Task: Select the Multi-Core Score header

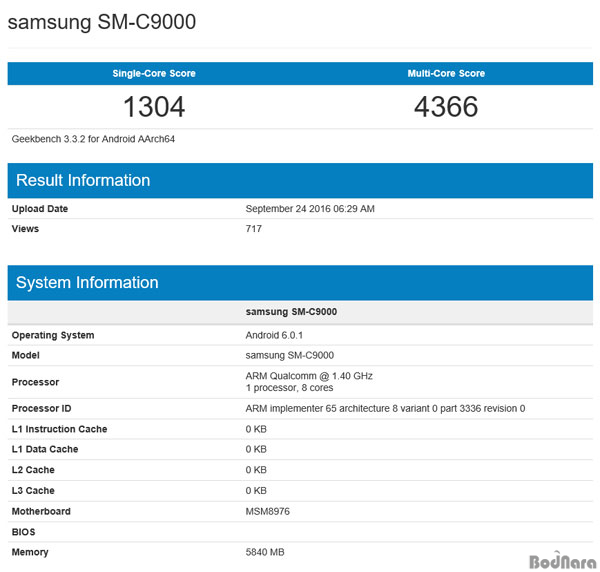Action: point(446,73)
